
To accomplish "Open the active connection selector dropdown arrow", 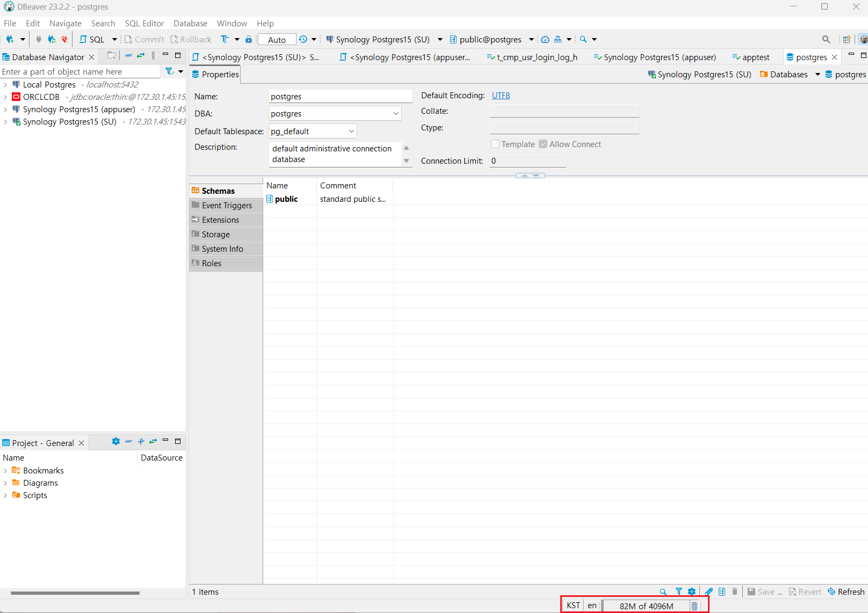I will point(440,39).
